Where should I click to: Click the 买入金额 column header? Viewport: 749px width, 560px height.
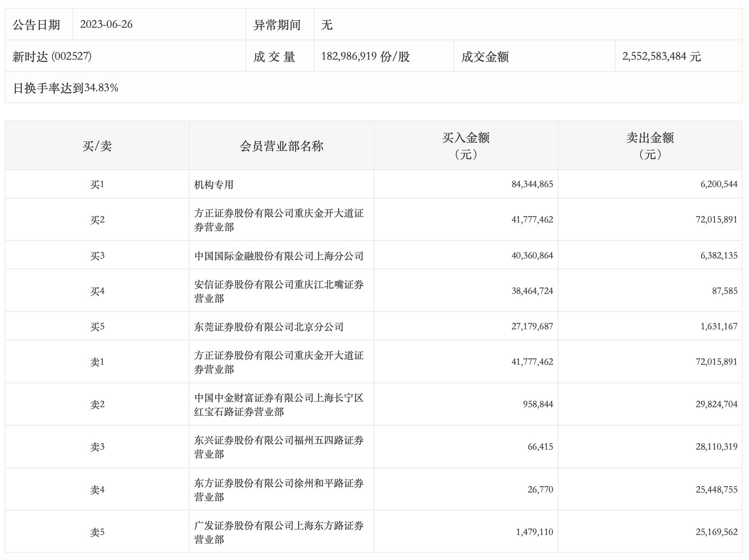(x=465, y=145)
